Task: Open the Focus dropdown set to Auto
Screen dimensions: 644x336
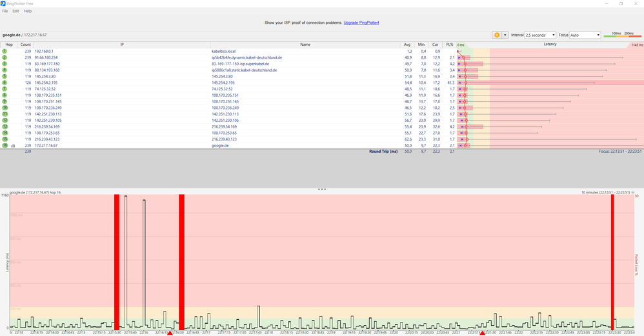Action: coord(585,35)
